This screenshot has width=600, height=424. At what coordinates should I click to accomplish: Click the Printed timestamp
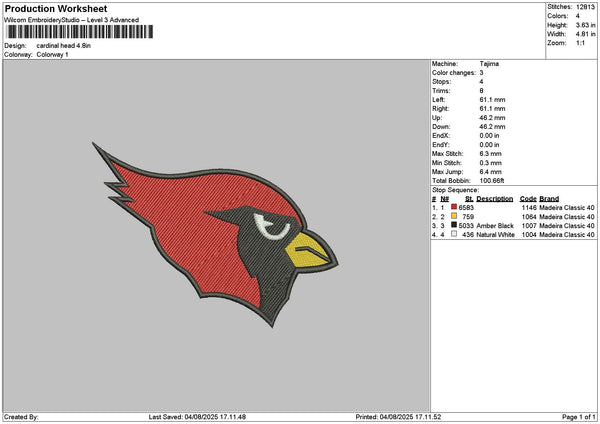[398, 417]
